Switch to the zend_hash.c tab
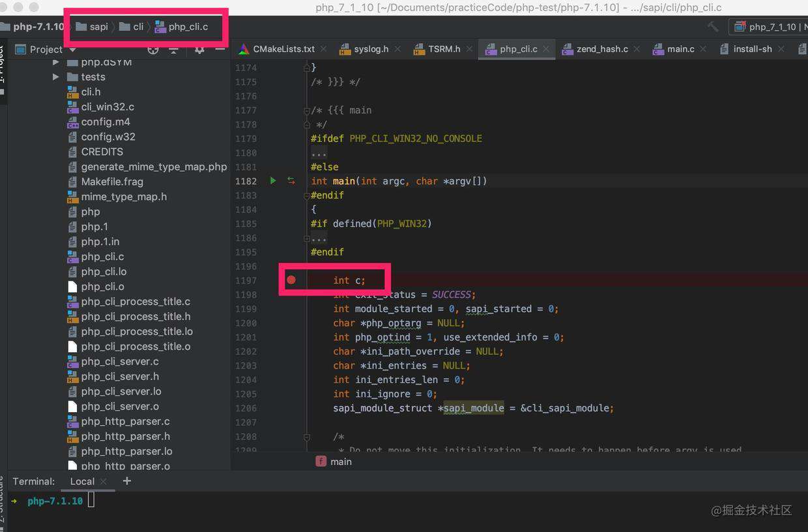 (x=602, y=49)
